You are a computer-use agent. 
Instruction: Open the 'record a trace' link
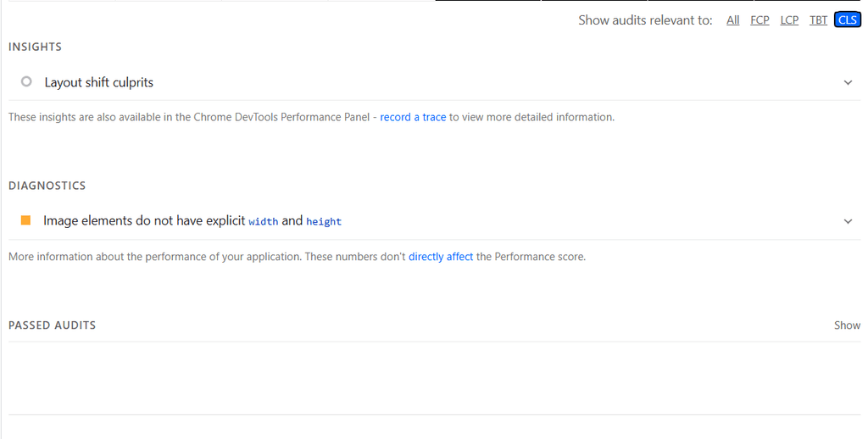point(413,117)
